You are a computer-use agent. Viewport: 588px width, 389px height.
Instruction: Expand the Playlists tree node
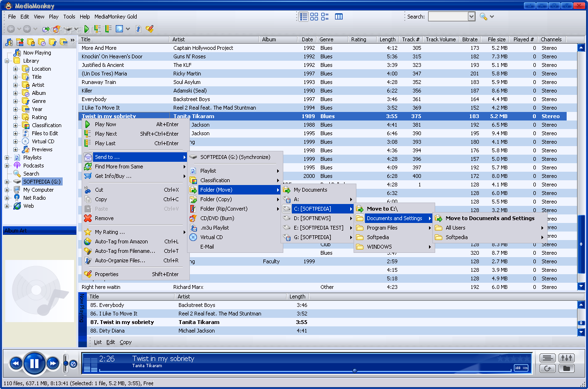(x=7, y=157)
